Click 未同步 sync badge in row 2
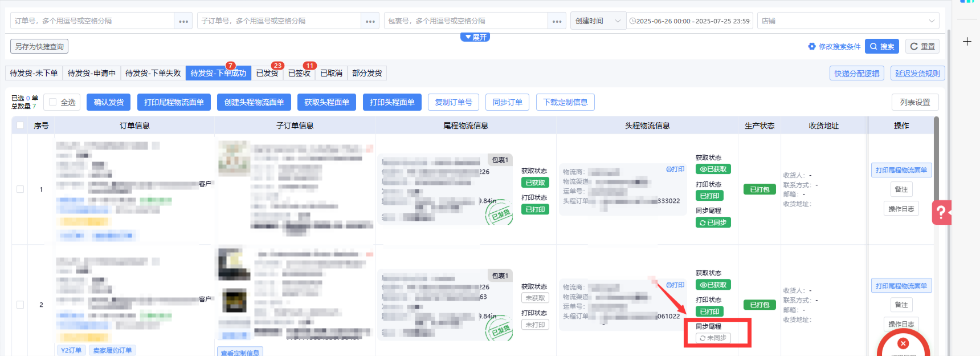Screen dimensions: 980x356 [713, 338]
